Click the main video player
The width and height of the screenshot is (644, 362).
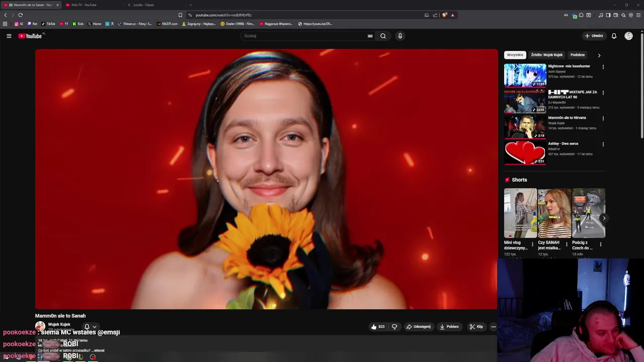pyautogui.click(x=266, y=179)
